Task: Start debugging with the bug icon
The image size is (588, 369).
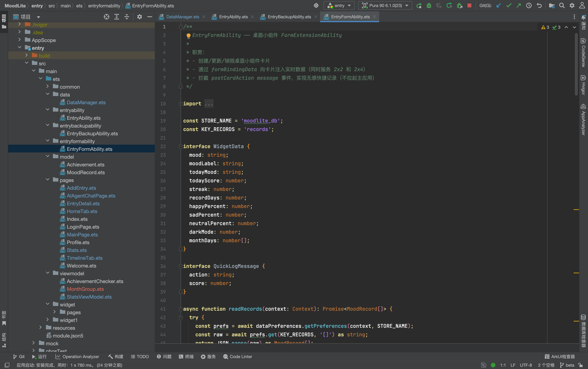Action: pos(429,6)
